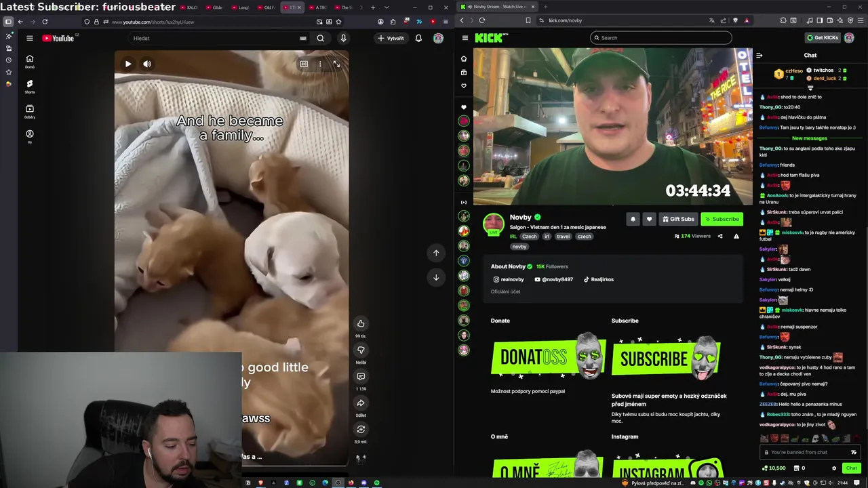Subscribe to Novby's channel
This screenshot has height=488, width=868.
coord(722,219)
